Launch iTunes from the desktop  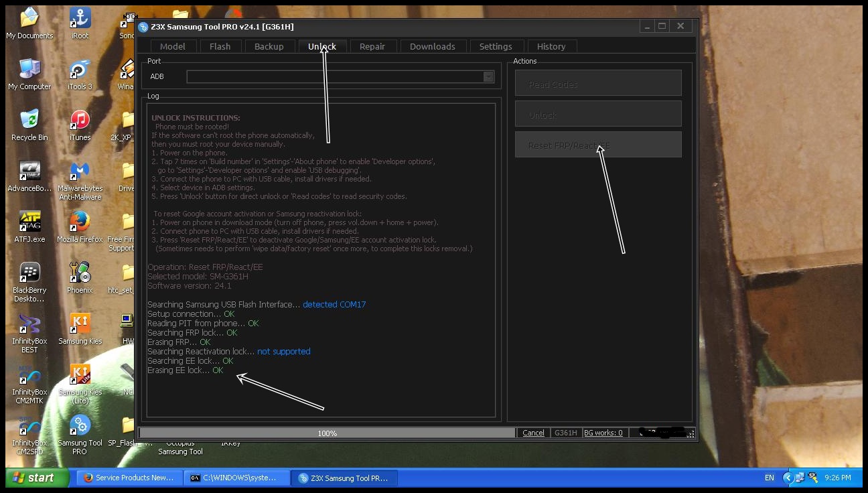coord(80,125)
